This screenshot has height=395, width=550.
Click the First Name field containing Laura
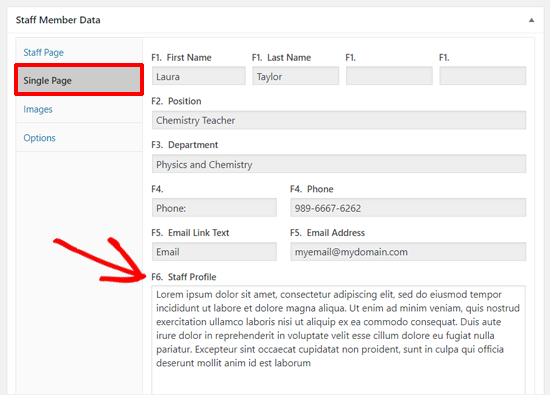(199, 76)
